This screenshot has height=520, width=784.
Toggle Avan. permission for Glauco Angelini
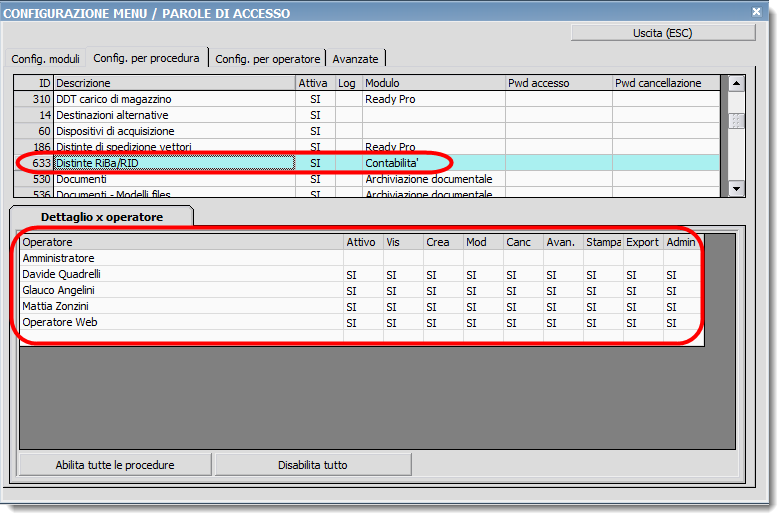click(563, 290)
